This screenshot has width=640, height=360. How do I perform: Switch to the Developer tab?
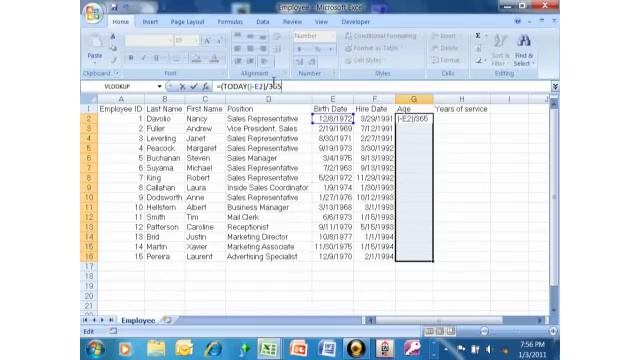pyautogui.click(x=356, y=22)
